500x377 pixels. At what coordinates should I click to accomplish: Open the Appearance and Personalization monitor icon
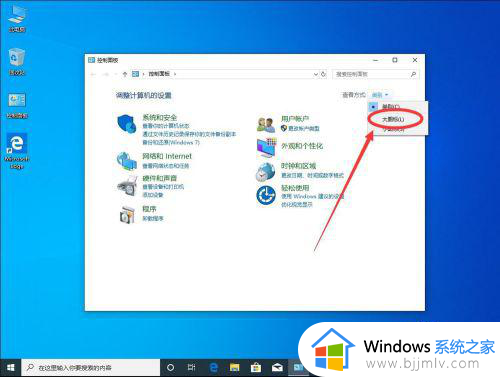[x=267, y=147]
